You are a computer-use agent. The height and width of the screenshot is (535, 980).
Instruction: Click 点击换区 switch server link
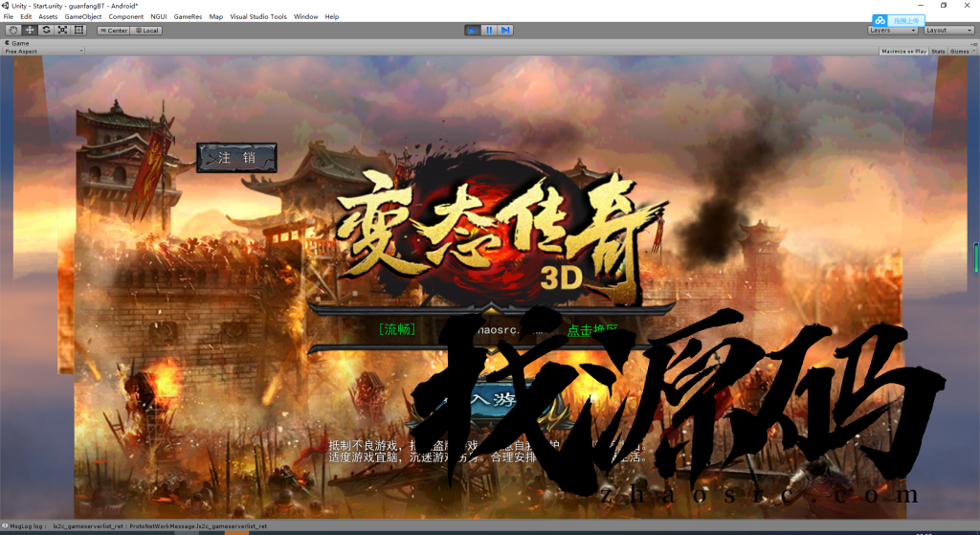(591, 330)
